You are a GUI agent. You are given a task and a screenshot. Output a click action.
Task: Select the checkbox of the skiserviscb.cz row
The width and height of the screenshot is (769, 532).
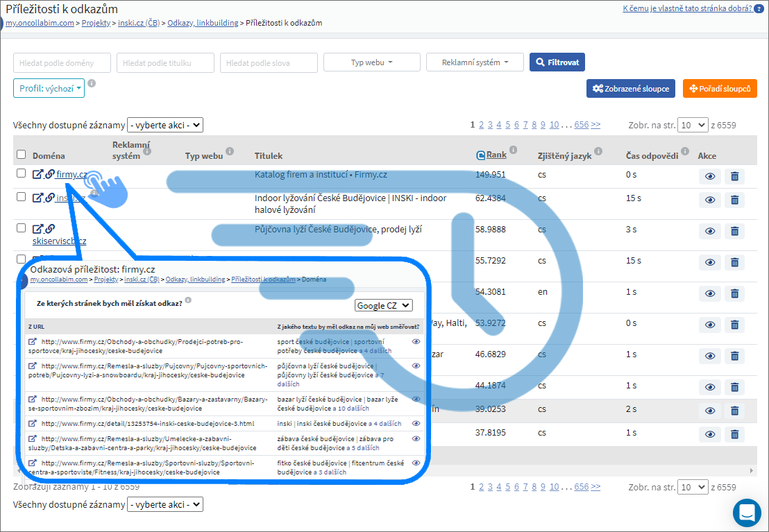21,228
